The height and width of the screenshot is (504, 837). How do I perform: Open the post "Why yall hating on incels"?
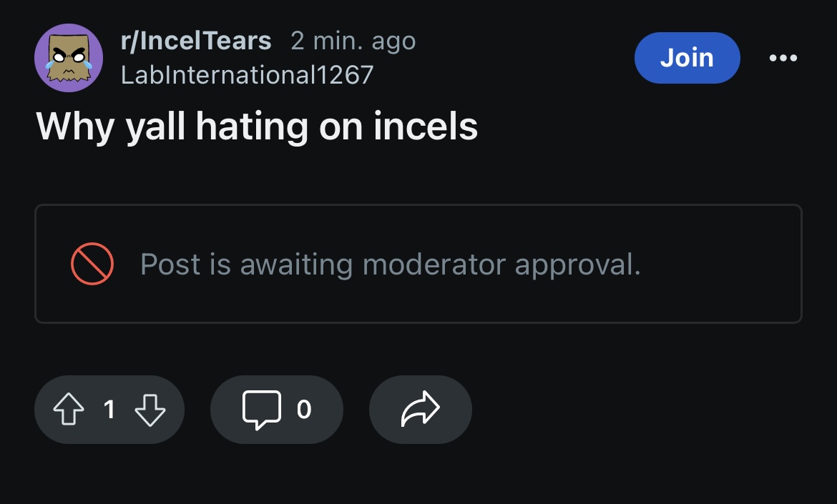257,127
